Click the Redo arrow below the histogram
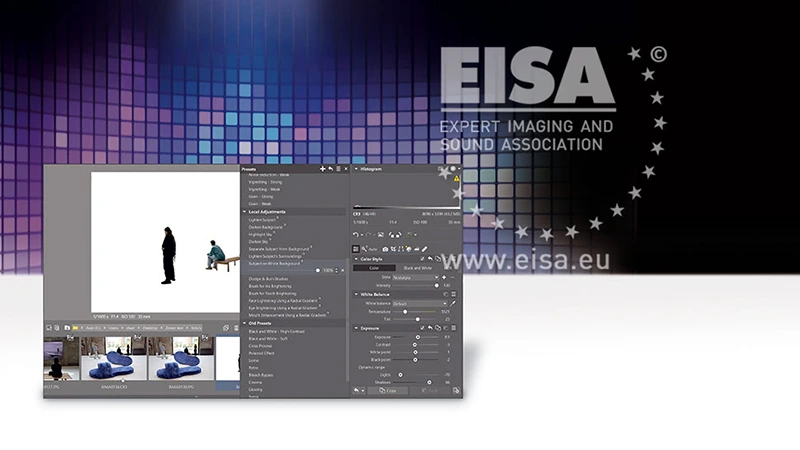800x450 pixels. [368, 235]
